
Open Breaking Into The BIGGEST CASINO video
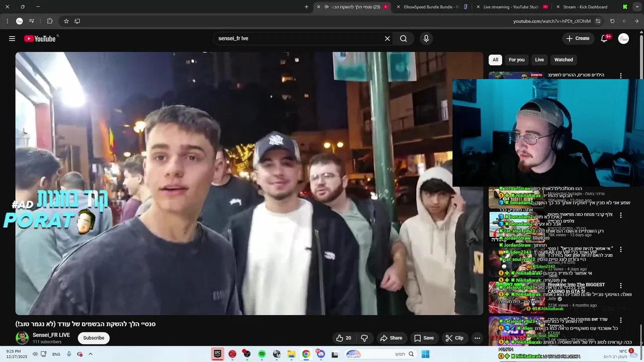pos(576,288)
